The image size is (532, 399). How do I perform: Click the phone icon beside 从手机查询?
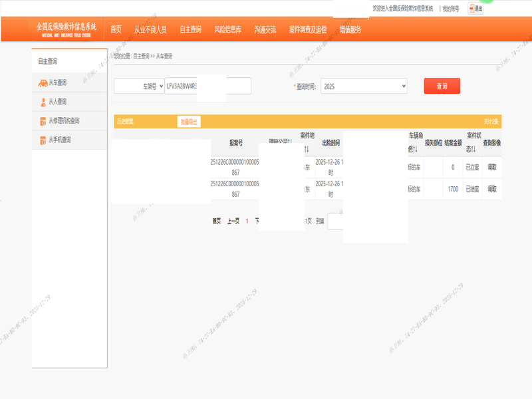click(43, 140)
